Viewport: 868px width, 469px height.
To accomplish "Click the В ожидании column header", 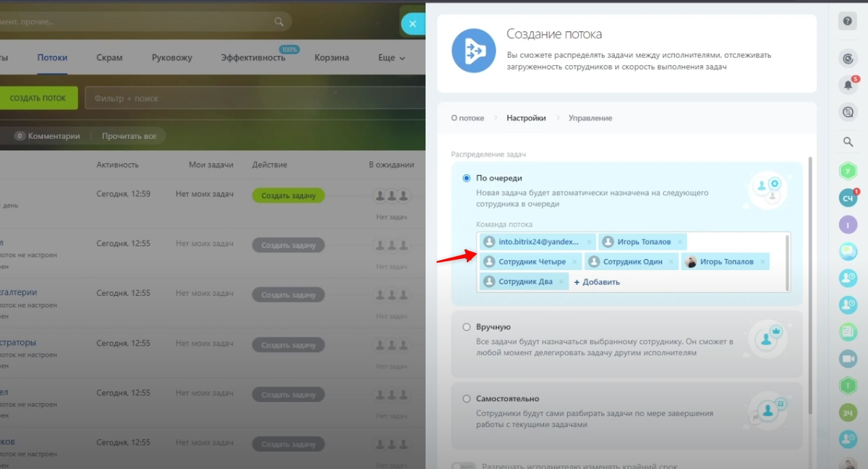I will click(391, 165).
